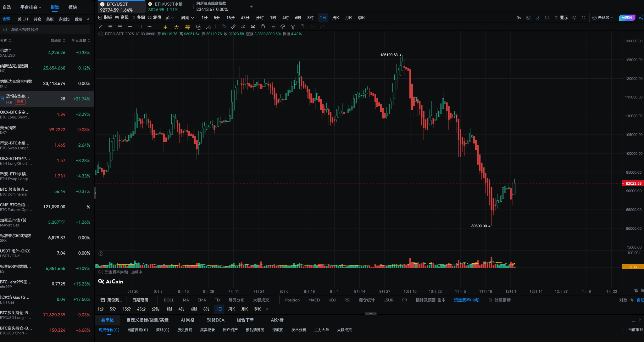Open chart settings hexagon icon
This screenshot has width=644, height=342.
(x=574, y=18)
